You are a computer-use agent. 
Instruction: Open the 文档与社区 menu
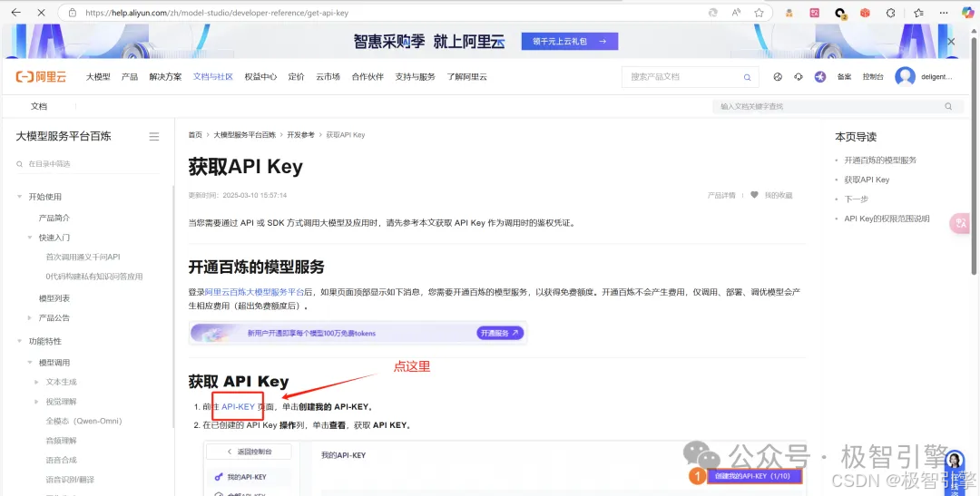213,77
